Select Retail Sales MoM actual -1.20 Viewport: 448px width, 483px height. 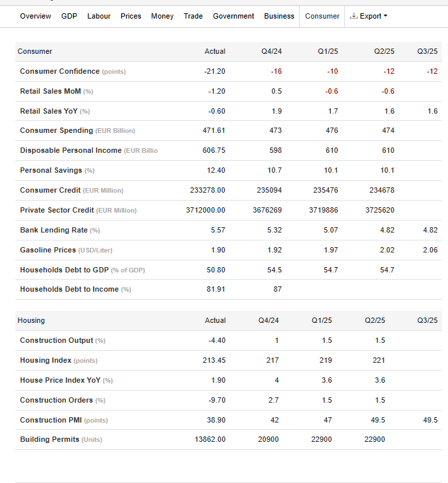click(216, 91)
